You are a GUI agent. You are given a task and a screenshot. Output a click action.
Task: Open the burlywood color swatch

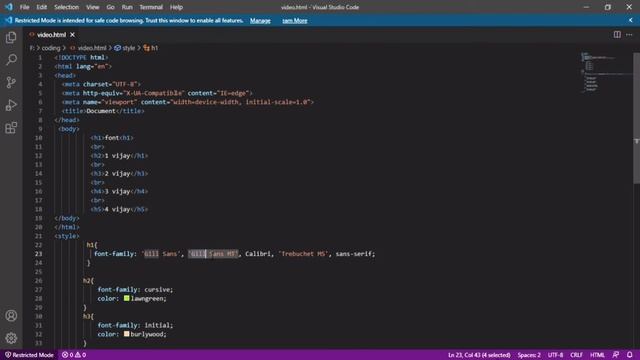tap(127, 334)
